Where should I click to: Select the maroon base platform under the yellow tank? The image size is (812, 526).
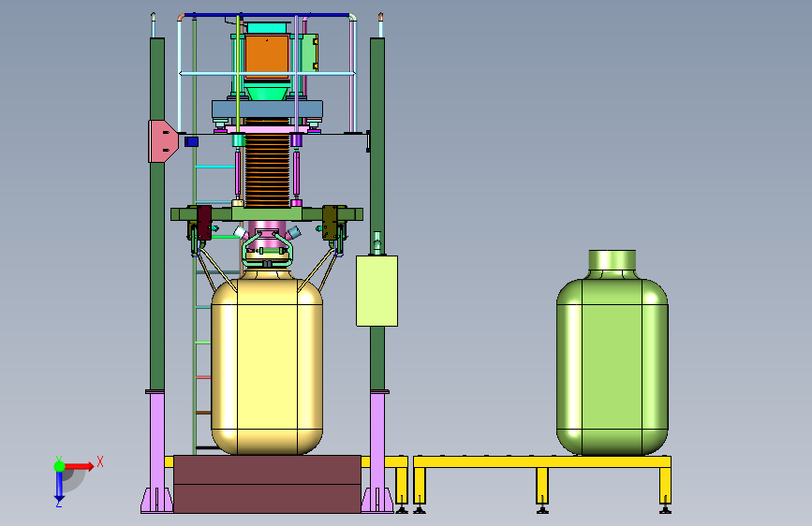(267, 484)
